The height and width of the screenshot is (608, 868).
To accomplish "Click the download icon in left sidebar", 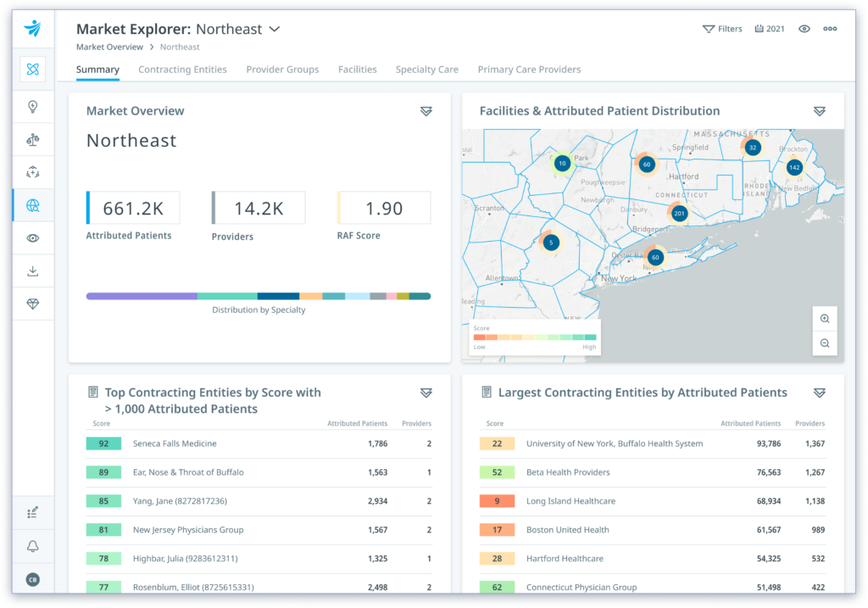I will pyautogui.click(x=33, y=271).
